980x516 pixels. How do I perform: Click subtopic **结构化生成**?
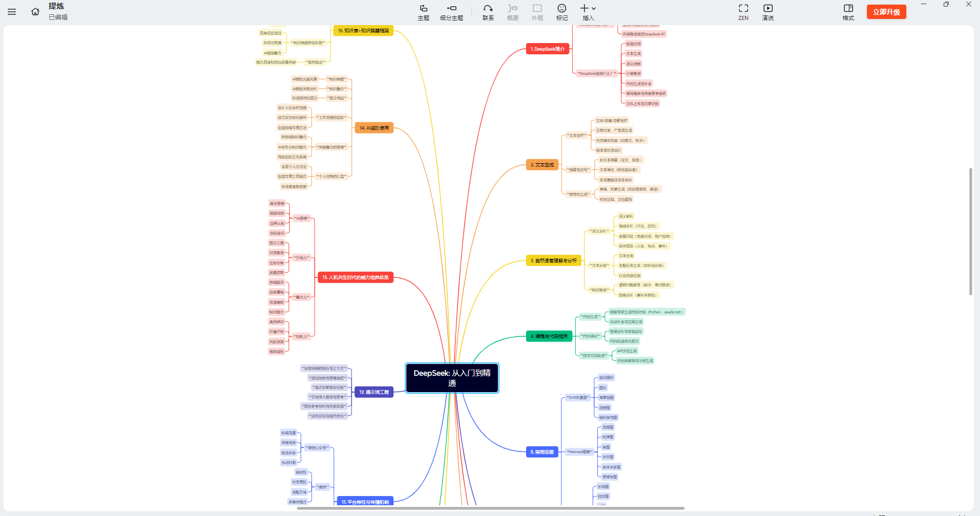[x=578, y=195]
